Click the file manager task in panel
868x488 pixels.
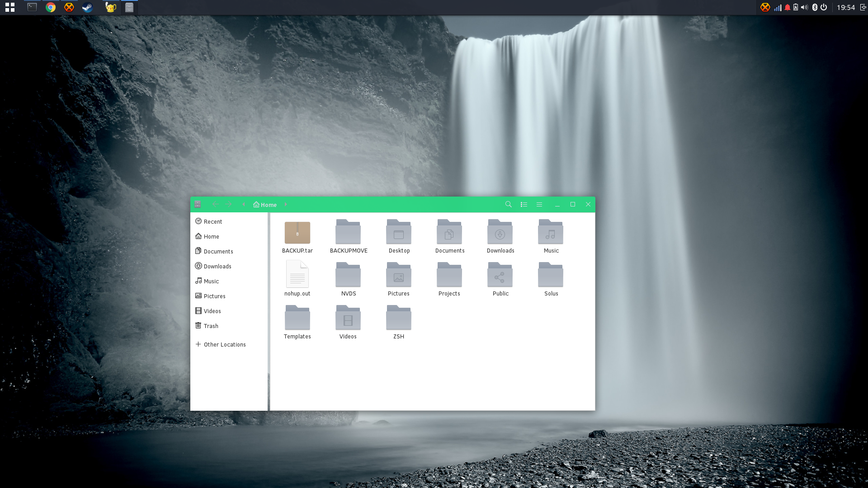129,7
